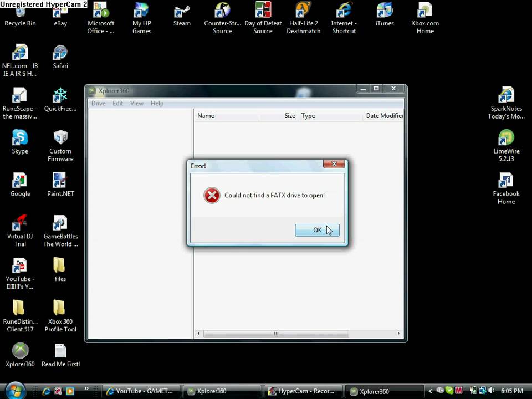This screenshot has height=399, width=532.
Task: Select the RuneScape desktop shortcut
Action: [20, 103]
